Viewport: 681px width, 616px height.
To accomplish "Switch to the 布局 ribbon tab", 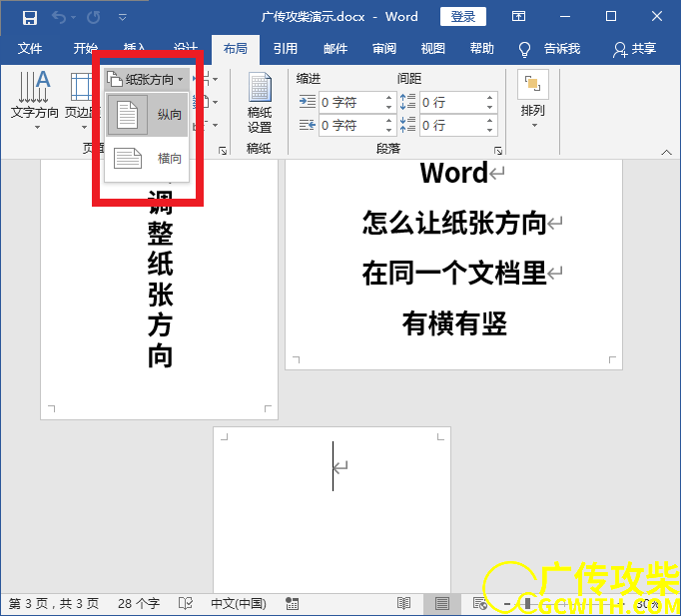I will [236, 48].
